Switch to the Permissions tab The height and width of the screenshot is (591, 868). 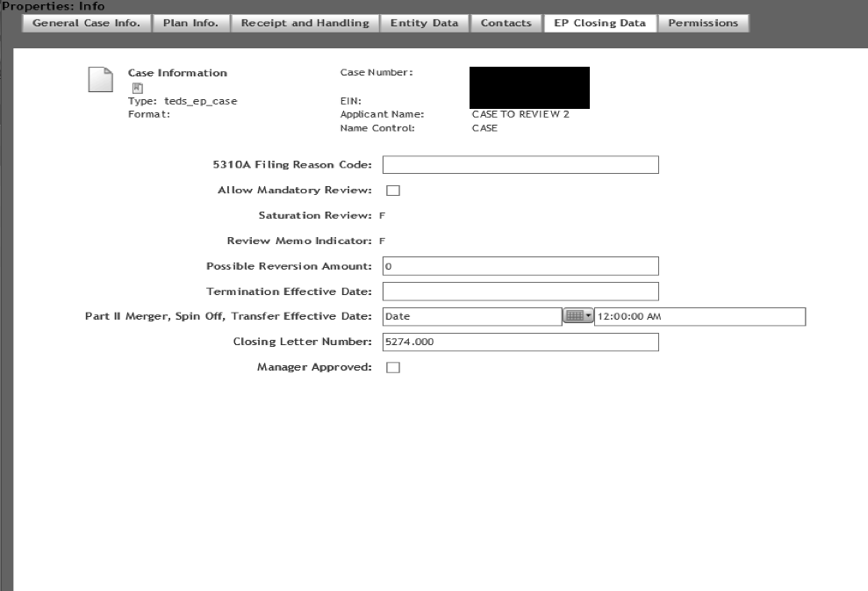[x=703, y=24]
